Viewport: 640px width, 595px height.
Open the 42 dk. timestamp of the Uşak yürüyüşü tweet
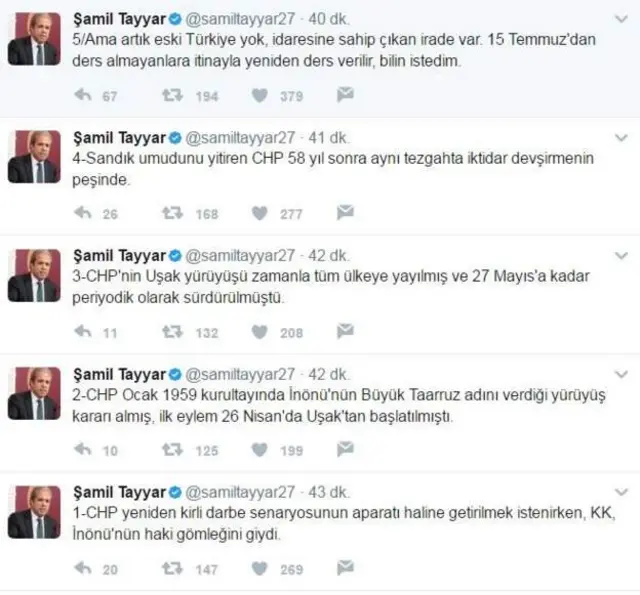point(328,256)
